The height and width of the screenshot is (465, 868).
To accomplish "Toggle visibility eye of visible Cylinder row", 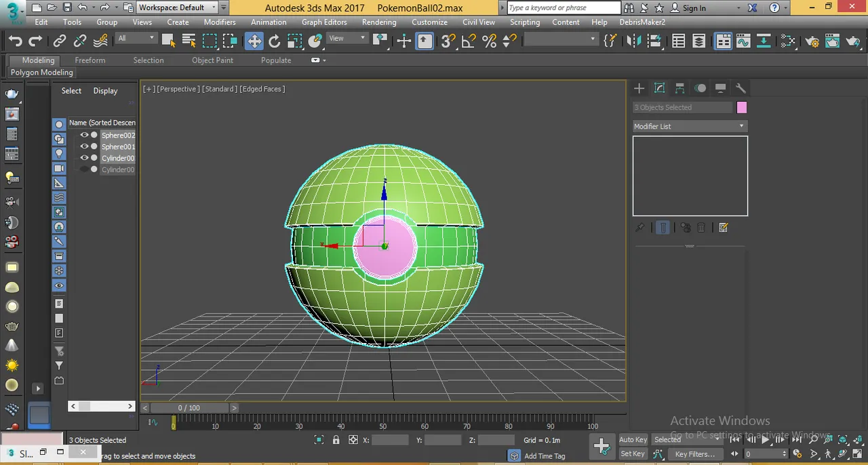I will click(x=84, y=158).
